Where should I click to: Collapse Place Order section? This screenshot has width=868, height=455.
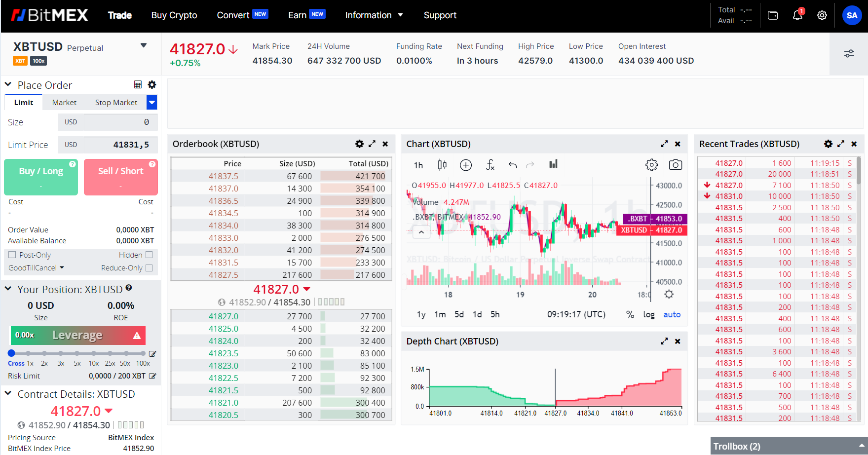point(8,84)
